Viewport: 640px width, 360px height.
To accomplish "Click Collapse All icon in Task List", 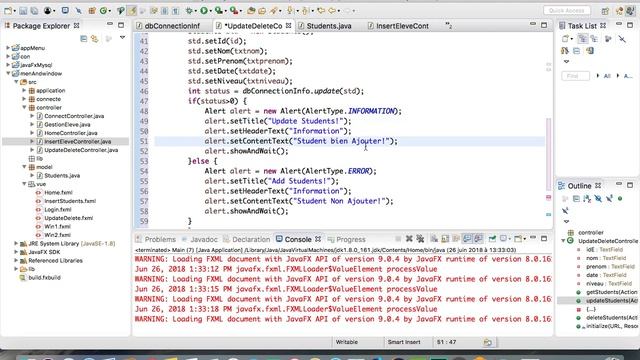I will tap(576, 51).
